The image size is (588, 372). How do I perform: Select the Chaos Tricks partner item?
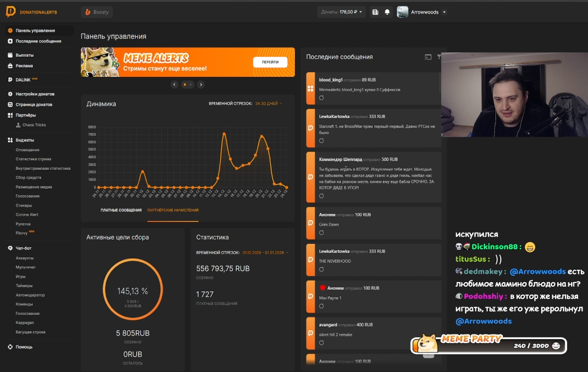pyautogui.click(x=34, y=125)
